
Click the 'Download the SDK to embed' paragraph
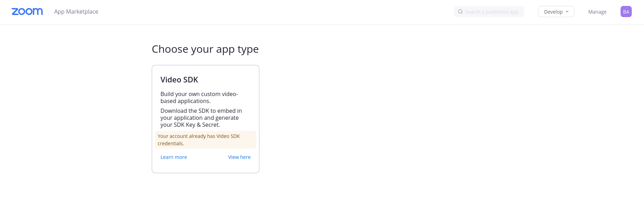[201, 111]
